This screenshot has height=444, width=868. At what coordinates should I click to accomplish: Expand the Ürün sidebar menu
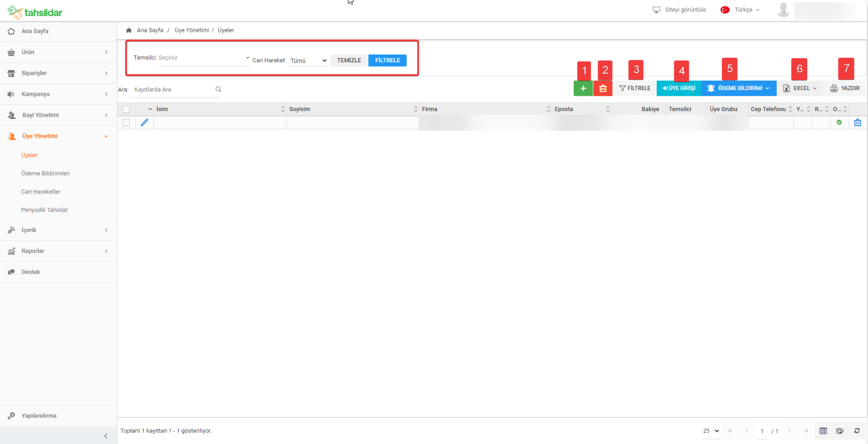tap(58, 52)
